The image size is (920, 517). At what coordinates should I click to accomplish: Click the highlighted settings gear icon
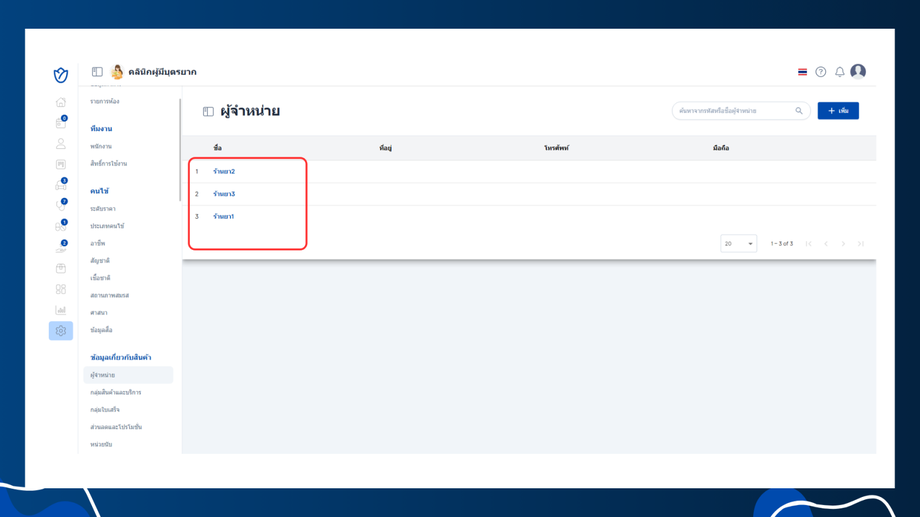point(60,331)
